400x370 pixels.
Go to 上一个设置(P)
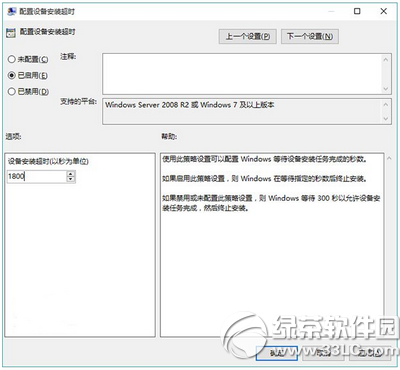(247, 36)
